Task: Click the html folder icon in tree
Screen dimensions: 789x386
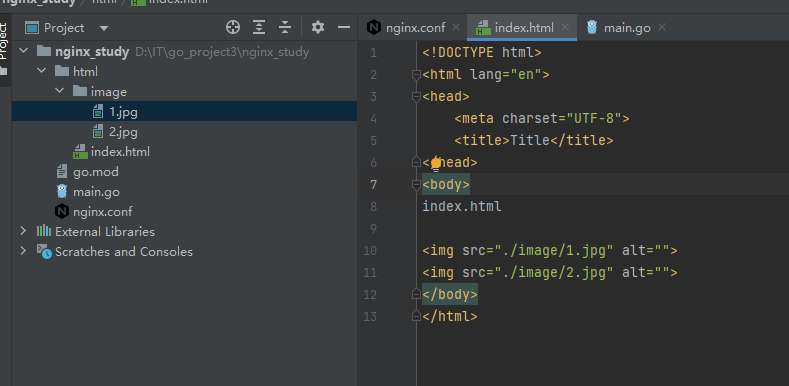Action: [62, 71]
